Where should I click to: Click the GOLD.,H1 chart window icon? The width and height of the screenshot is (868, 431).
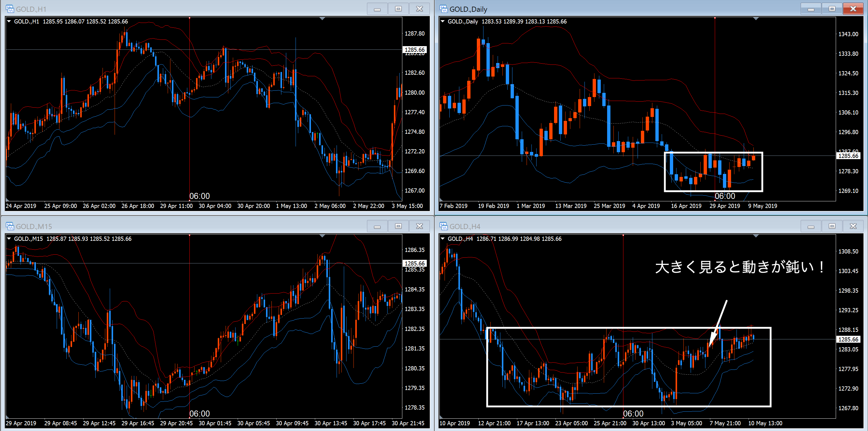point(10,9)
